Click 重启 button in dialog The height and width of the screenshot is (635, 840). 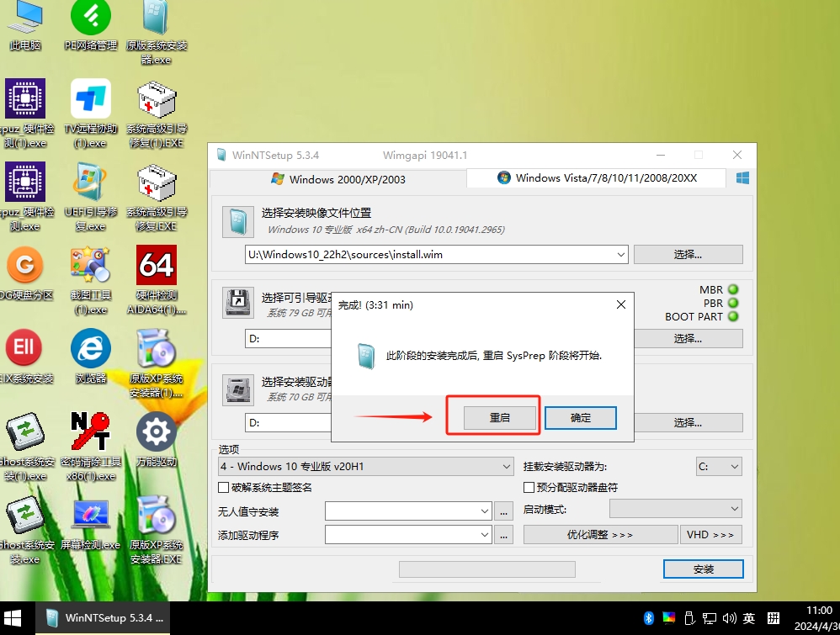(500, 418)
